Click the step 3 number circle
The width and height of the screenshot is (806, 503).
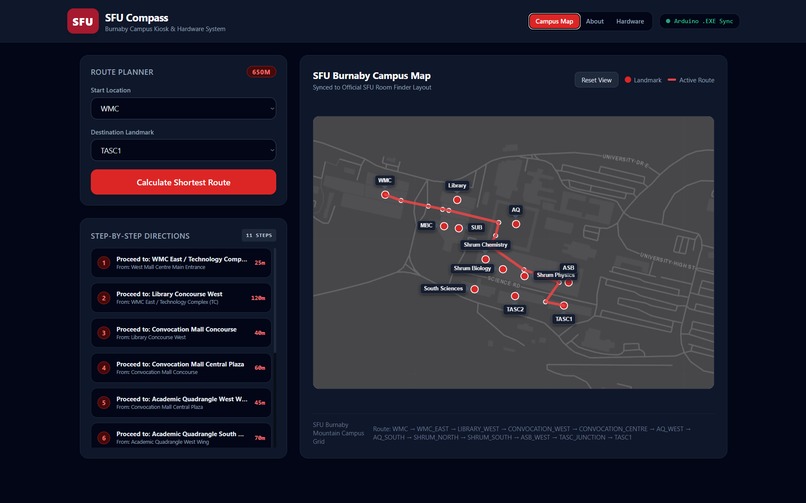[104, 333]
